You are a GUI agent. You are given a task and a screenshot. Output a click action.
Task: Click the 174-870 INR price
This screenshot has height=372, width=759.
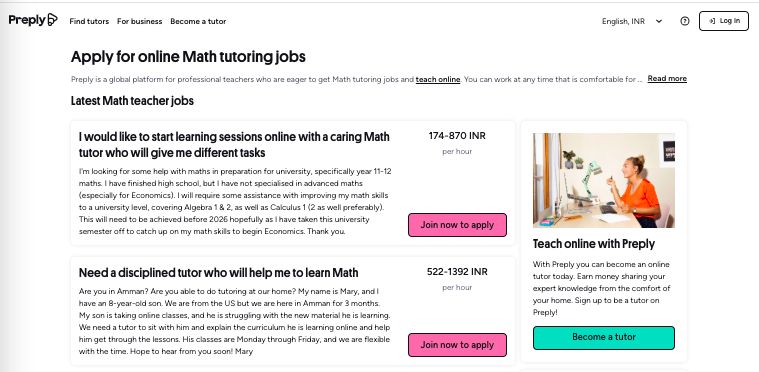click(457, 136)
